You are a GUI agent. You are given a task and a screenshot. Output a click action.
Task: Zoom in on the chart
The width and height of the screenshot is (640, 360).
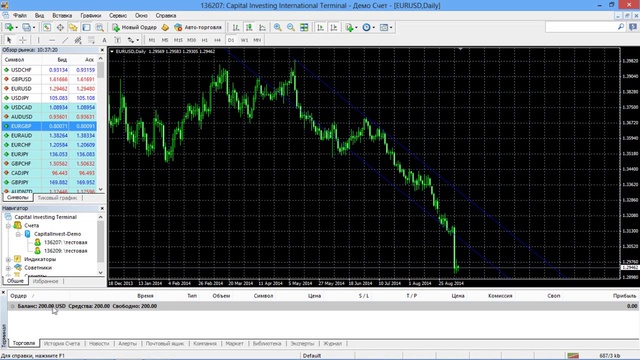278,27
